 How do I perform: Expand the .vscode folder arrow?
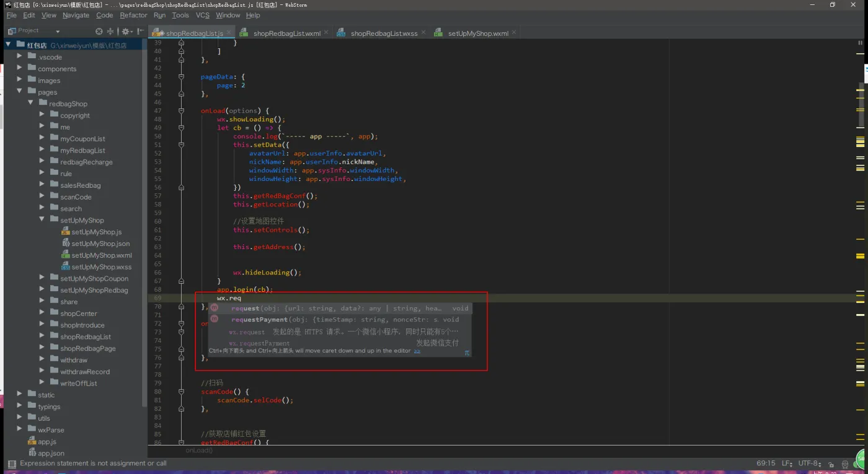coord(20,57)
